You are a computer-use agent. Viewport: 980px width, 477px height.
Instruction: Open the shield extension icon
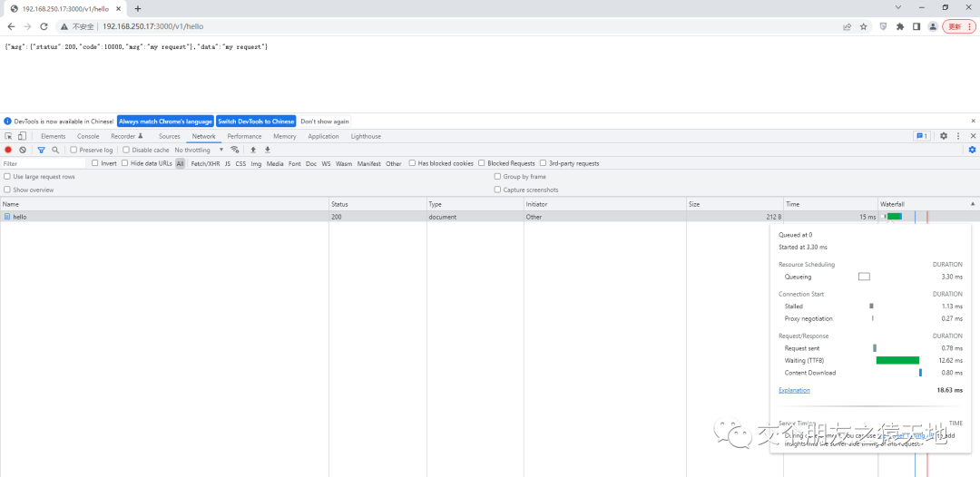(883, 27)
